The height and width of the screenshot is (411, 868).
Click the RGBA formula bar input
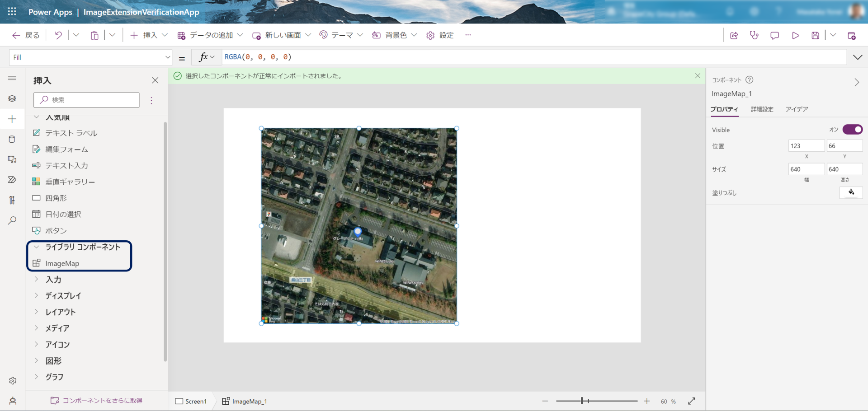tap(533, 57)
